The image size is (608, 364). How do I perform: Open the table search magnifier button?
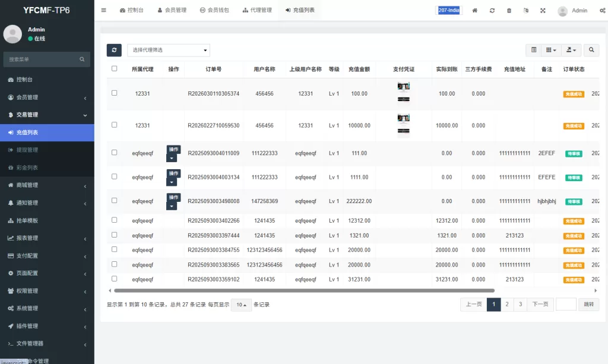click(591, 50)
